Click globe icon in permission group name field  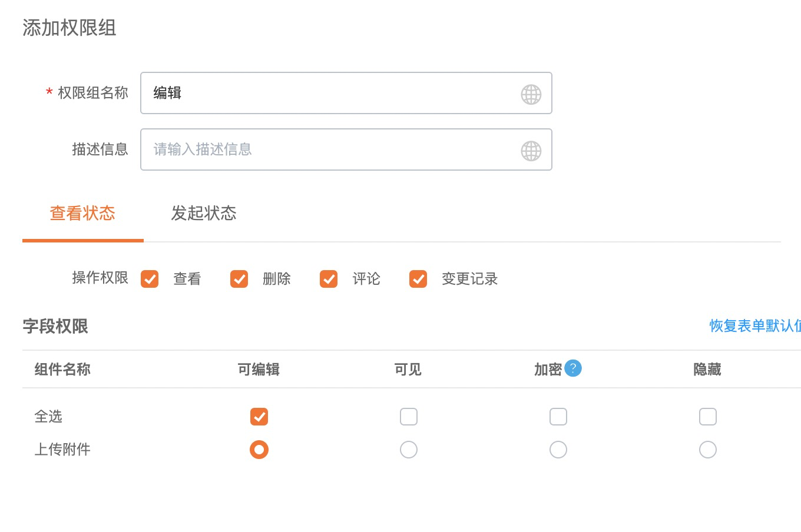[x=531, y=94]
